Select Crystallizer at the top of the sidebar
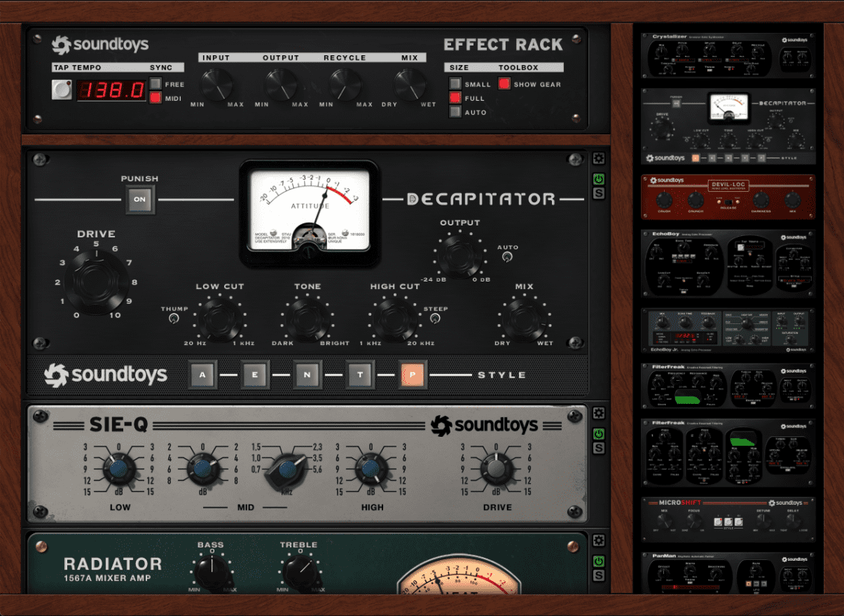This screenshot has width=844, height=616. [728, 56]
